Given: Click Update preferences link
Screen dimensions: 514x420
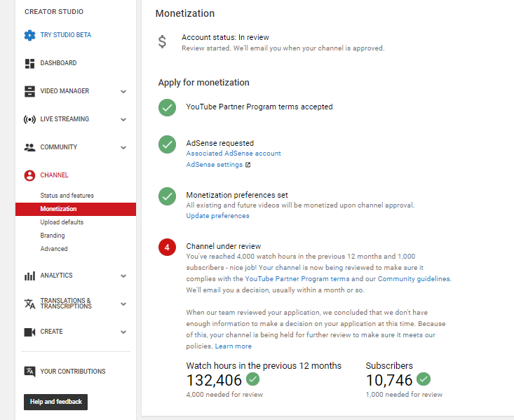Looking at the screenshot, I should tap(217, 216).
